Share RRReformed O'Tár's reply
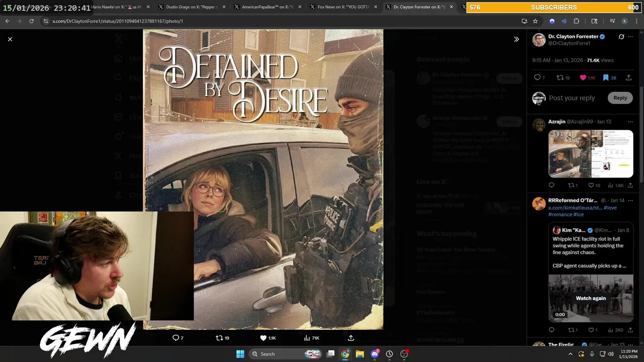Screen dimensions: 644x362 tap(630, 330)
